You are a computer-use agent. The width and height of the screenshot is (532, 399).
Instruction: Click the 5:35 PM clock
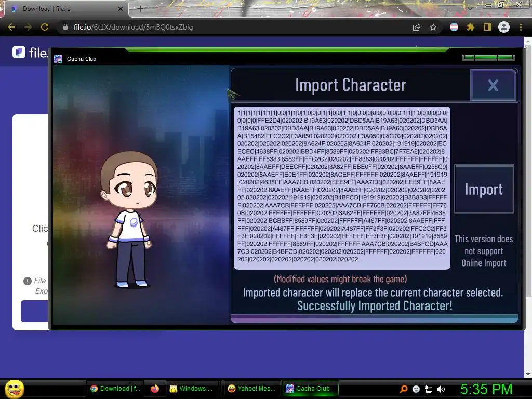pyautogui.click(x=486, y=389)
